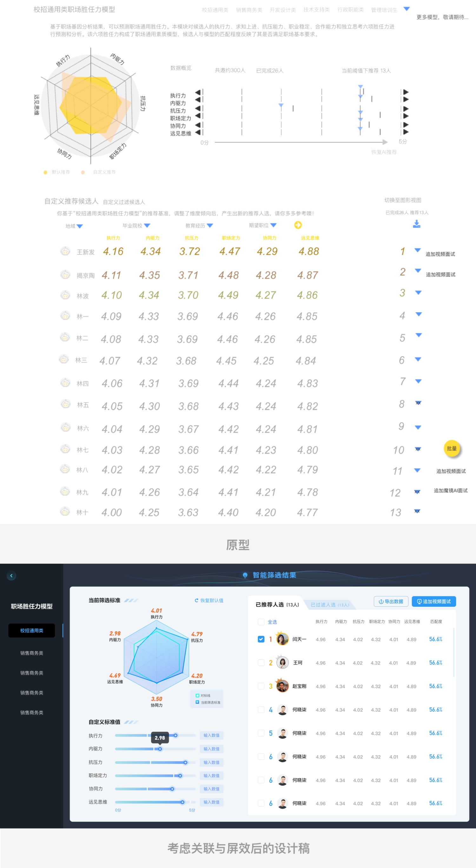Click the back chevron in dark sidebar

point(11,575)
